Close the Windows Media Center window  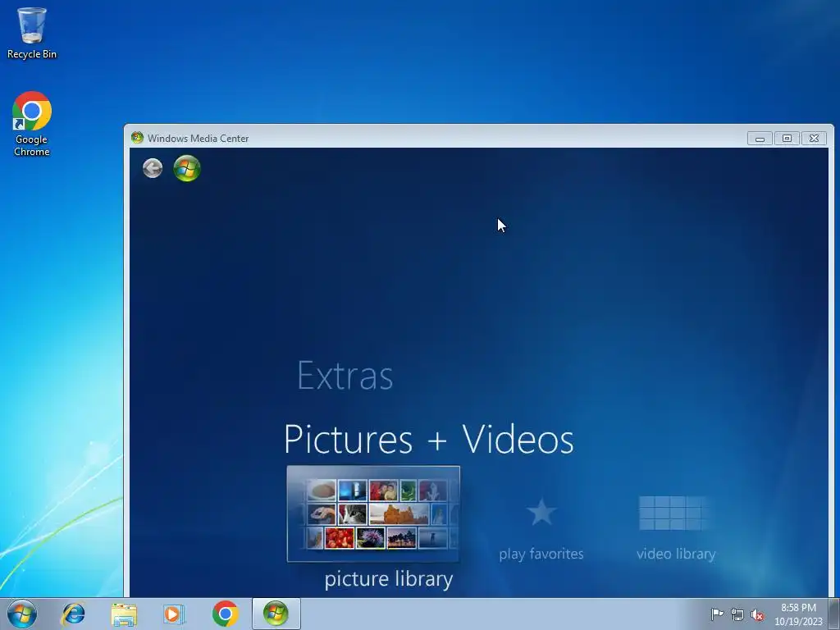(x=814, y=138)
